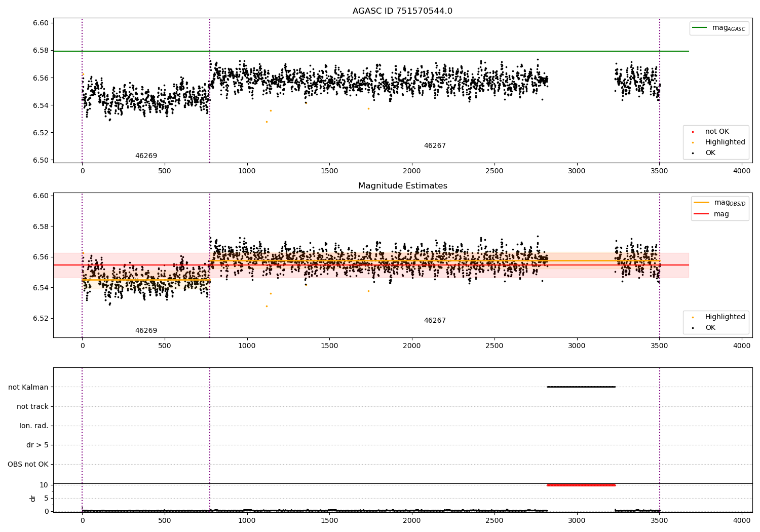Click the 'not OK' legend entry in top plot

coord(717,132)
